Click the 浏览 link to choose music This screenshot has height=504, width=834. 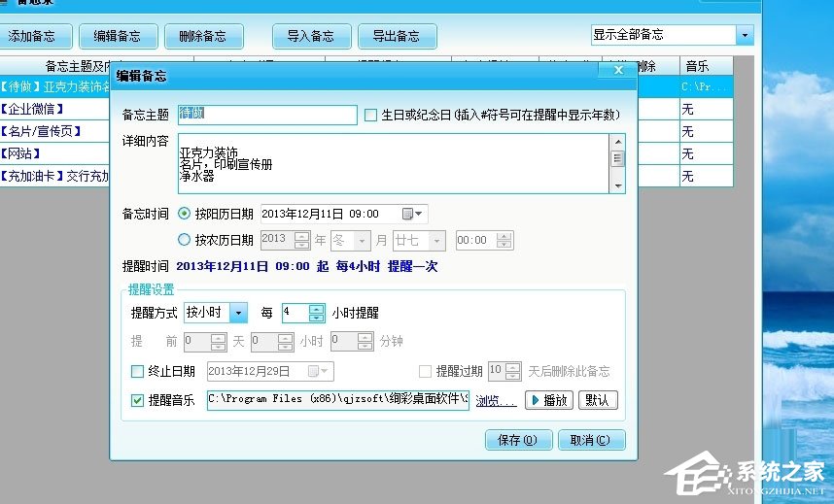click(496, 400)
